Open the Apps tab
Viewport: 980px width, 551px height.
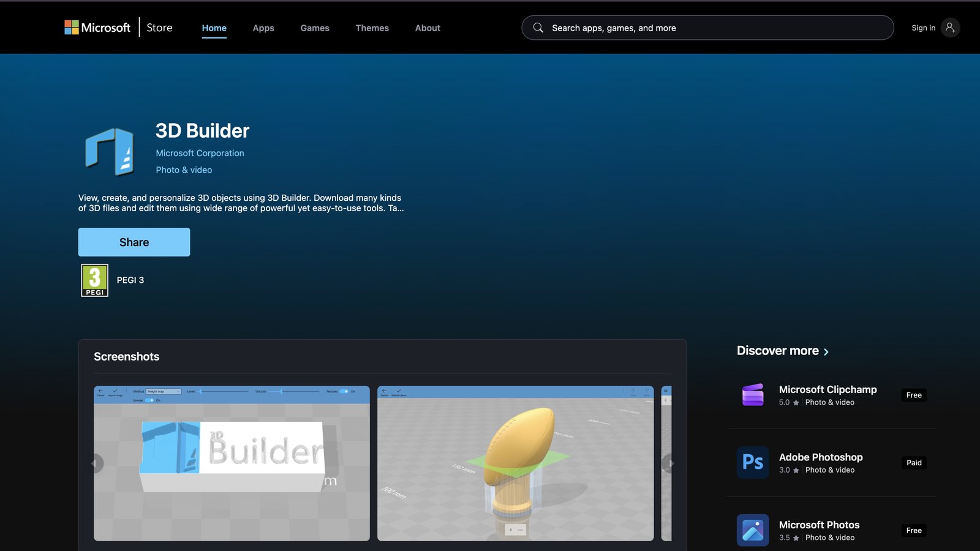click(x=263, y=28)
